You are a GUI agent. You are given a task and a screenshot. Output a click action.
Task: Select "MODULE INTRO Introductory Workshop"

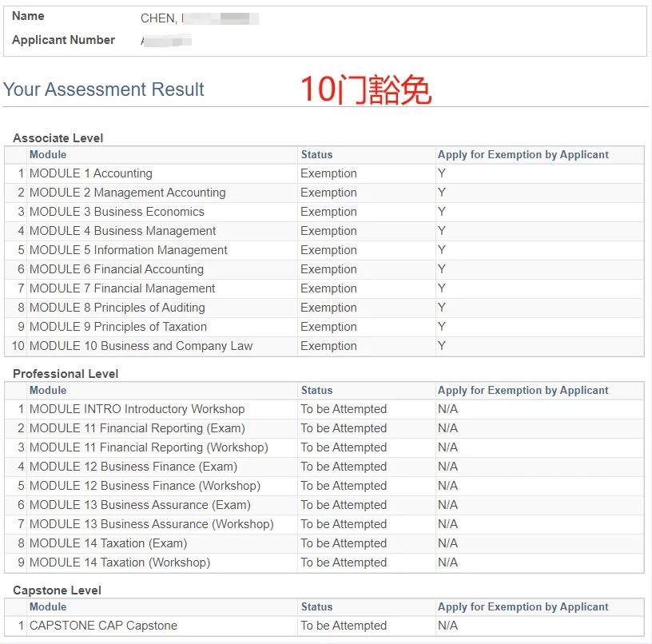(x=137, y=409)
